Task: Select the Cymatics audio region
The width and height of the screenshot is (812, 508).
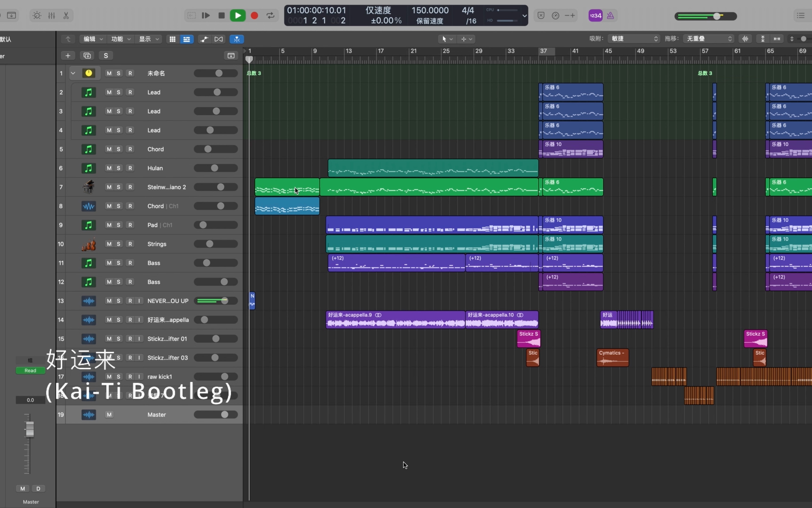Action: 613,358
